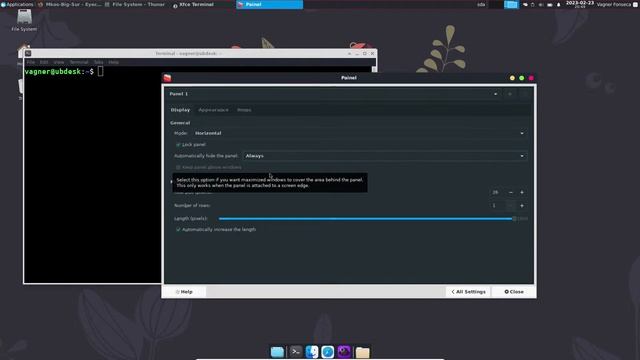Viewport: 640px width, 360px height.
Task: Open the Panel 1 selector dropdown
Action: [333, 94]
